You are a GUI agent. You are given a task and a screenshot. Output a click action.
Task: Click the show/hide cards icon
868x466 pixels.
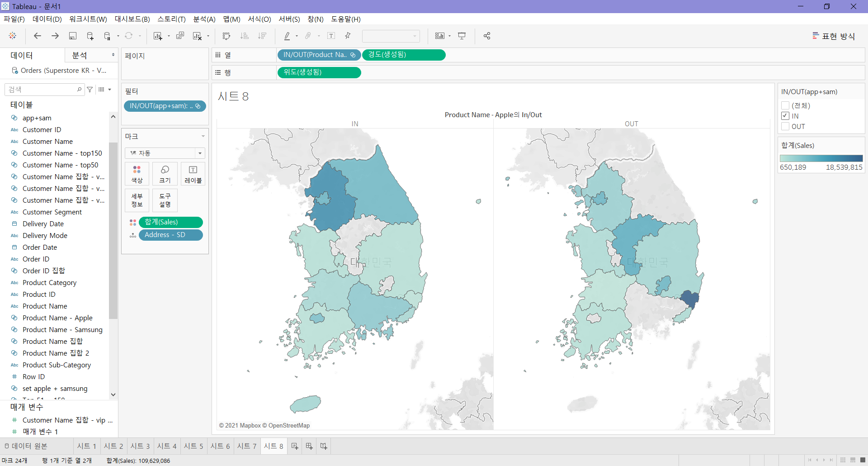(440, 36)
